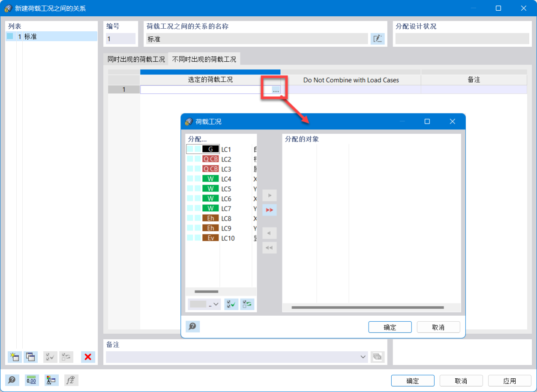Click the Do Not Combine with Load Cases header
The image size is (537, 392).
click(351, 80)
